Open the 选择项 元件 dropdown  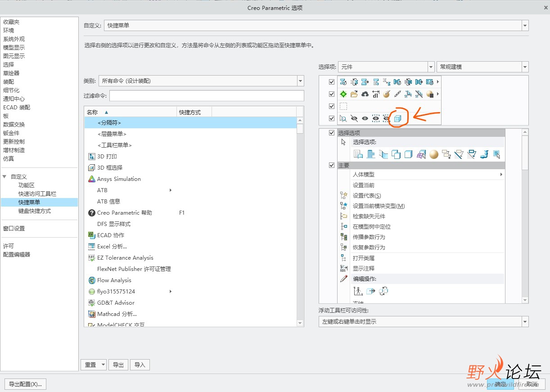point(431,67)
